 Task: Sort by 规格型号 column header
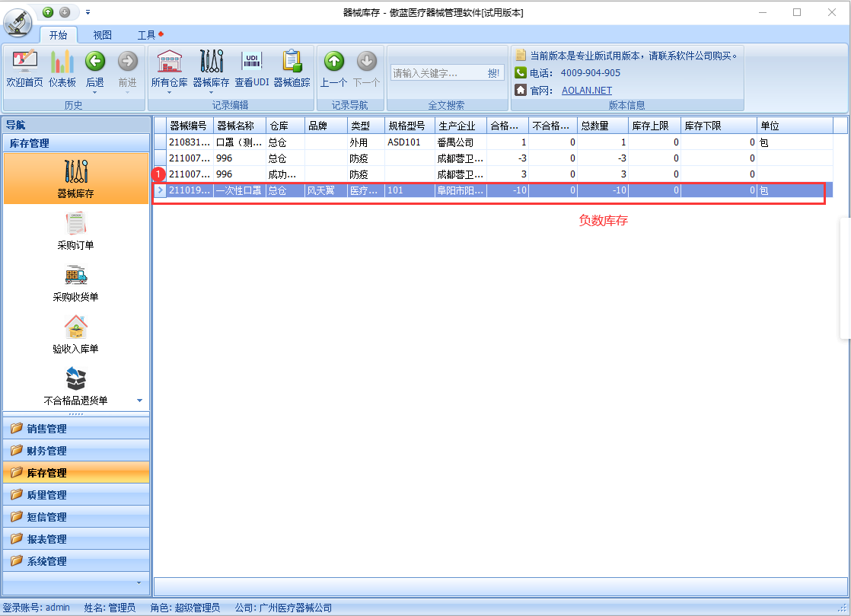[410, 126]
